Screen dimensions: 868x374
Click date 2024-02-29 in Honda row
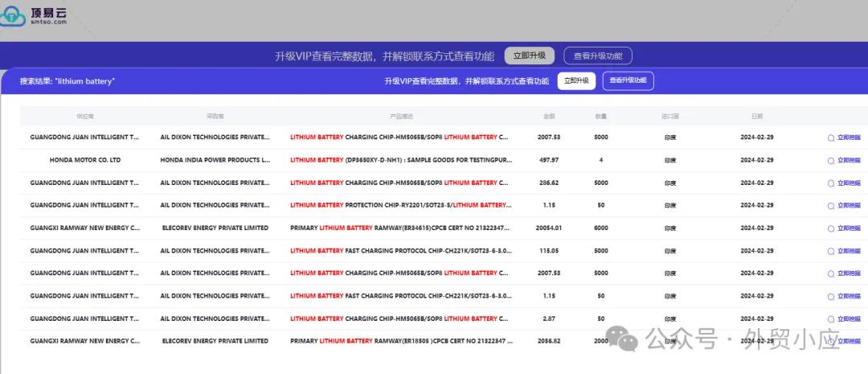pos(757,160)
